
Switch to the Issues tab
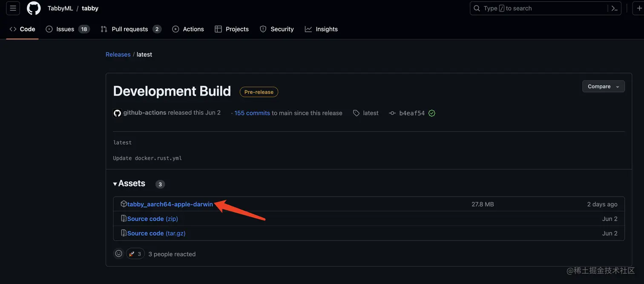click(x=67, y=29)
